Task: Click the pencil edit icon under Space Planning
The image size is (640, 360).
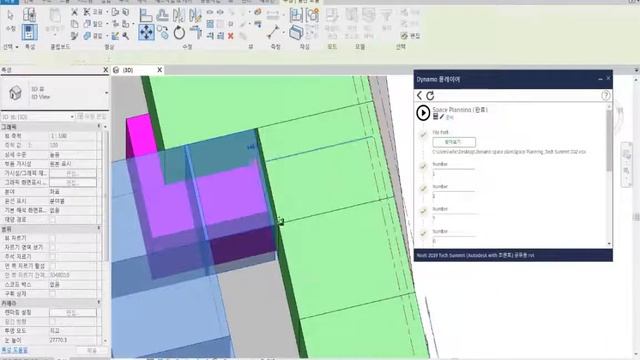Action: coord(442,117)
